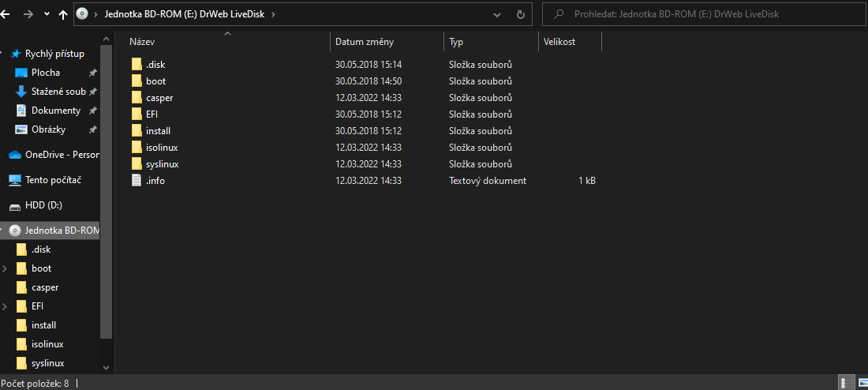This screenshot has width=868, height=390.
Task: Select Tento počítač in the sidebar
Action: click(x=52, y=180)
